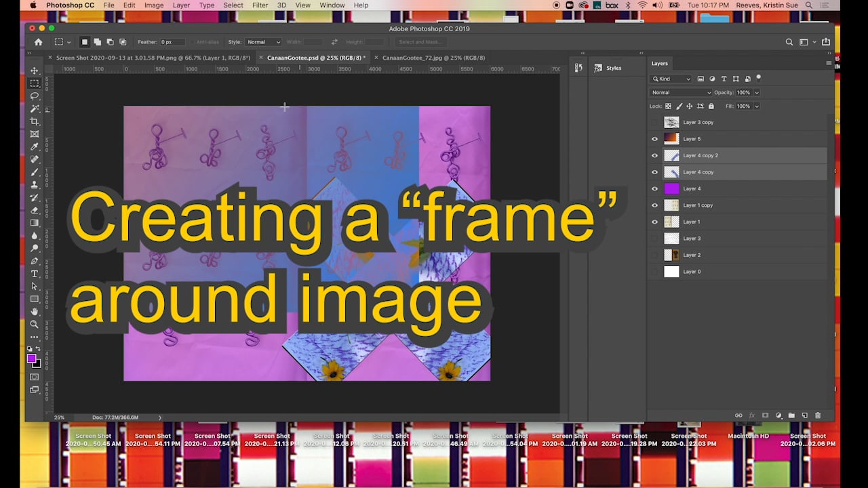Open the Styles panel
The width and height of the screenshot is (868, 488).
(608, 68)
